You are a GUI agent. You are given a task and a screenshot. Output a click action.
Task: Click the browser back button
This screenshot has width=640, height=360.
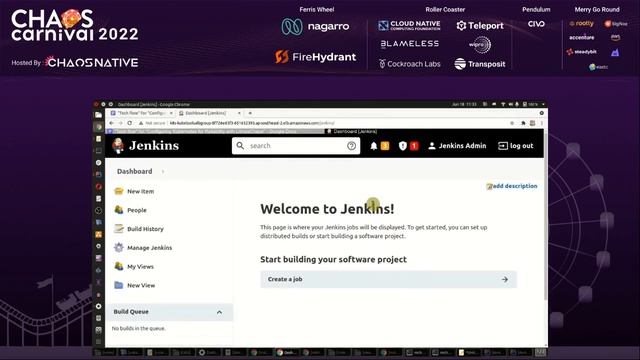(111, 123)
